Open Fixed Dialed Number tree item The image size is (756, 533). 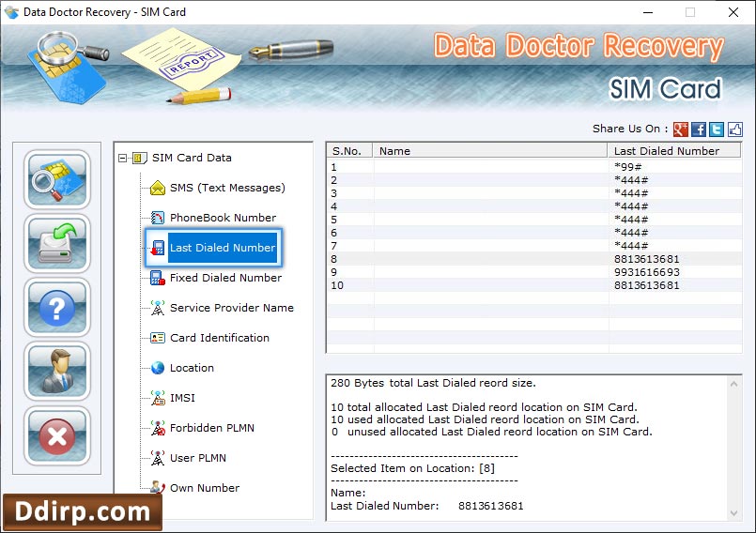[225, 278]
